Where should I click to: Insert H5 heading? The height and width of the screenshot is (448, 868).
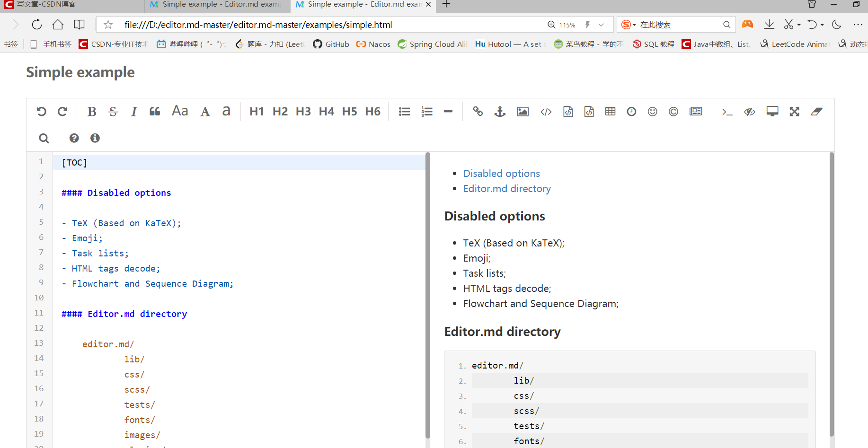coord(349,112)
